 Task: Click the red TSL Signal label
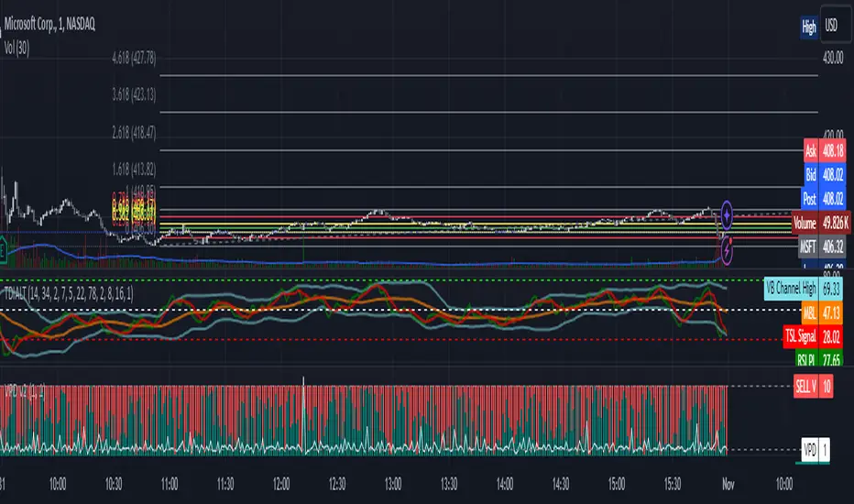(x=813, y=336)
